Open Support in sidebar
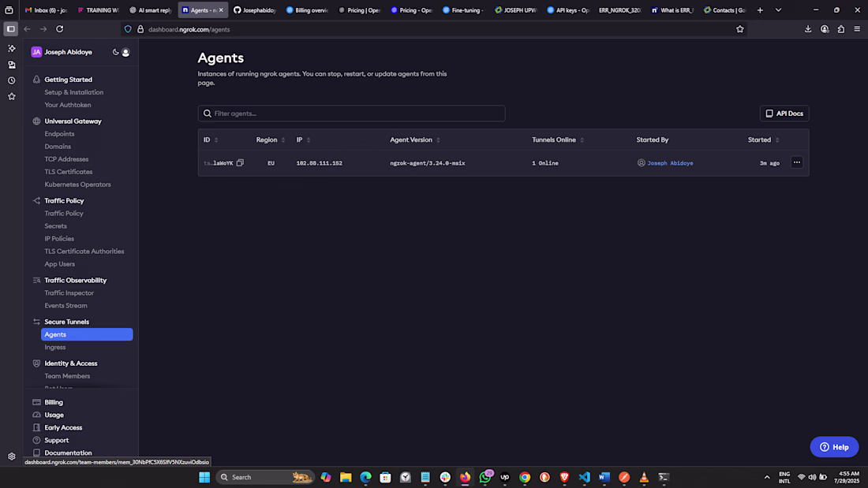The height and width of the screenshot is (488, 868). pyautogui.click(x=57, y=441)
